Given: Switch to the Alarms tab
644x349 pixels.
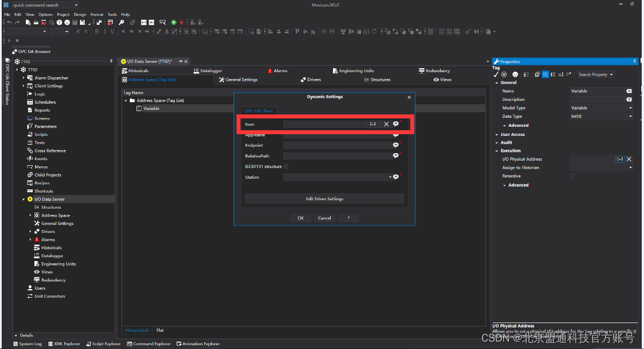Looking at the screenshot, I should pos(277,71).
